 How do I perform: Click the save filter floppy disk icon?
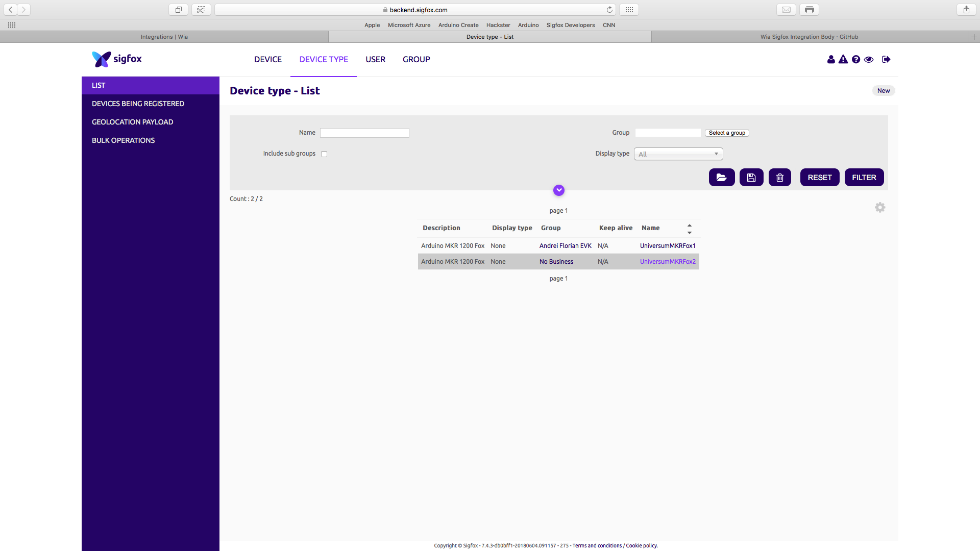coord(751,178)
